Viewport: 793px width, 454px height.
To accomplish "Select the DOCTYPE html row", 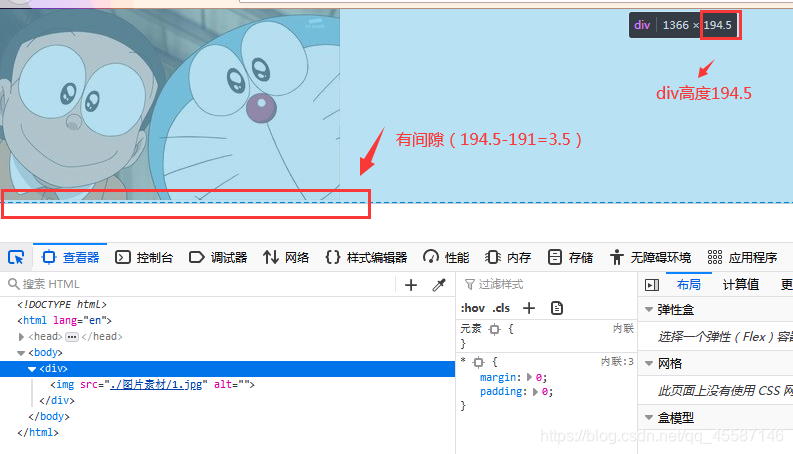I will pyautogui.click(x=228, y=304).
